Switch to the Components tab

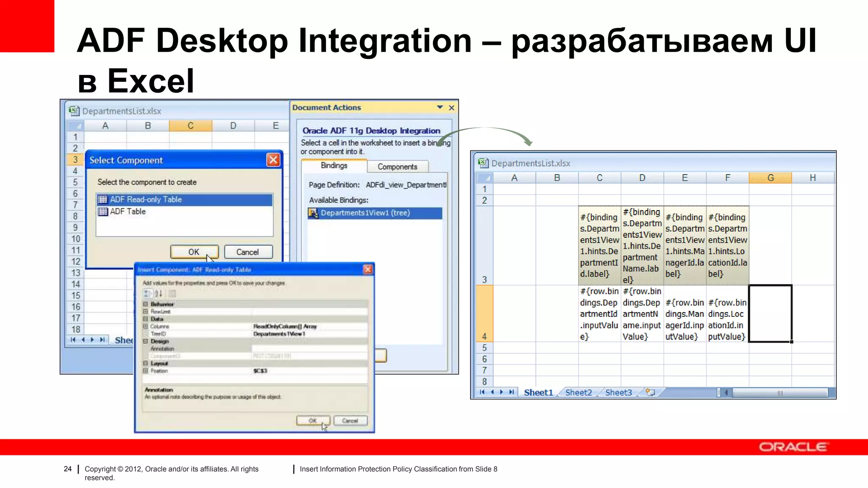[x=398, y=166]
